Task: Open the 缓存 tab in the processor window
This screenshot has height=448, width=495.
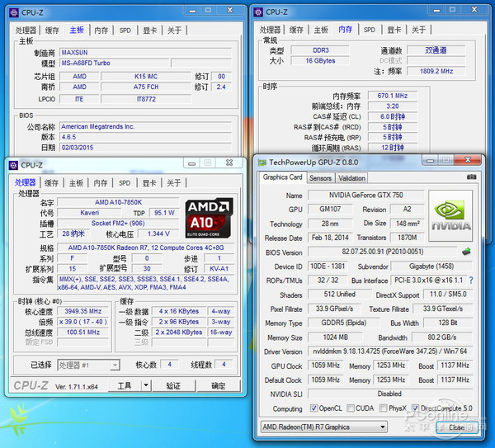Action: coord(51,183)
